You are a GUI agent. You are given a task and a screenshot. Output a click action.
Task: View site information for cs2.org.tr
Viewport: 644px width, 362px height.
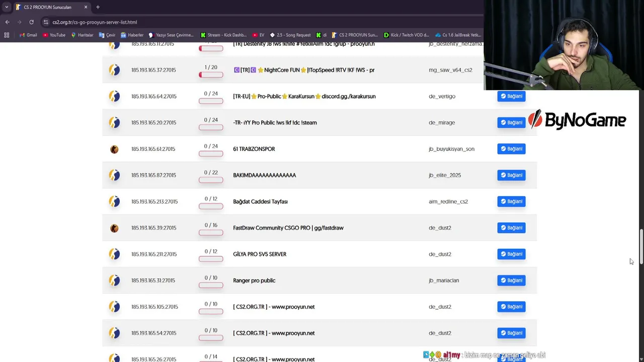pyautogui.click(x=46, y=22)
